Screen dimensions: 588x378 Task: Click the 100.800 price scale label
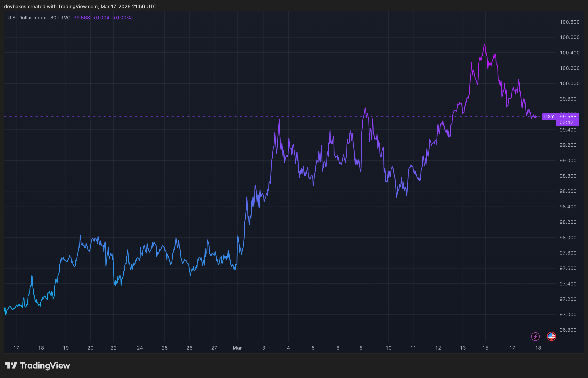coord(569,22)
